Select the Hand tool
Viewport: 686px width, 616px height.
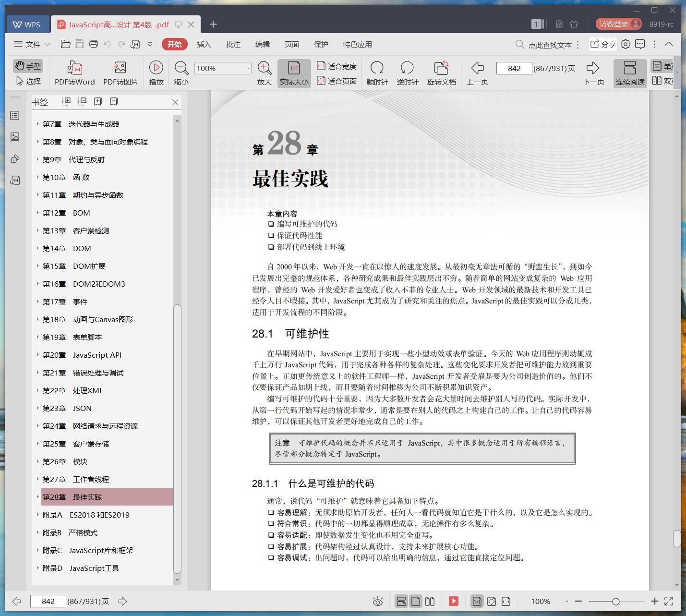[28, 66]
